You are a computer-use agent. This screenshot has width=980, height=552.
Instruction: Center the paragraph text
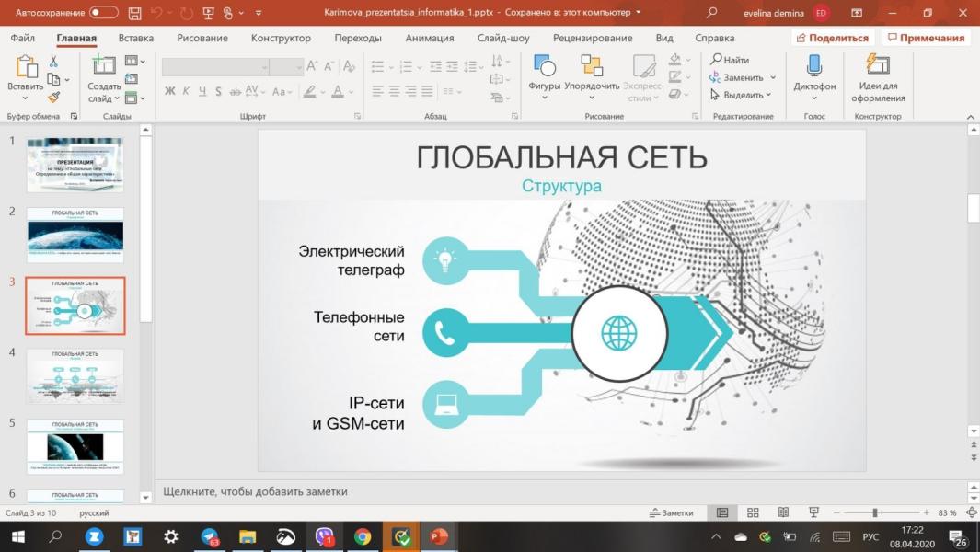coord(394,91)
